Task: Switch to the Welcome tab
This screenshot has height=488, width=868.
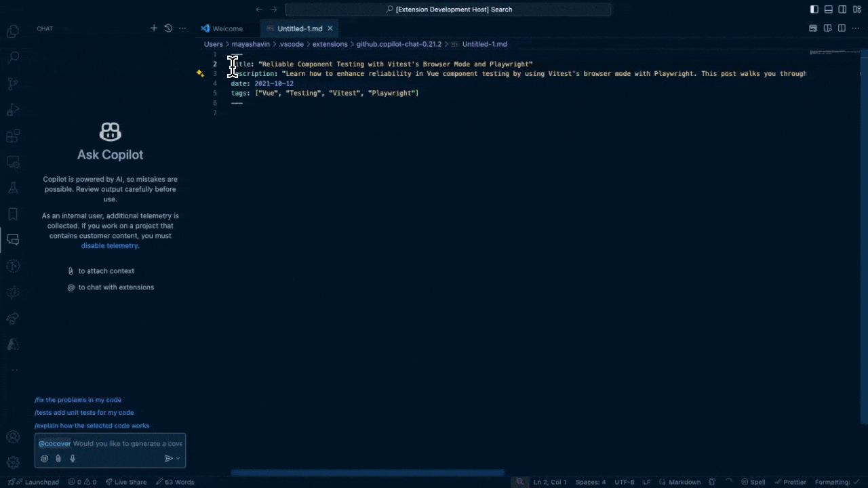Action: 227,28
